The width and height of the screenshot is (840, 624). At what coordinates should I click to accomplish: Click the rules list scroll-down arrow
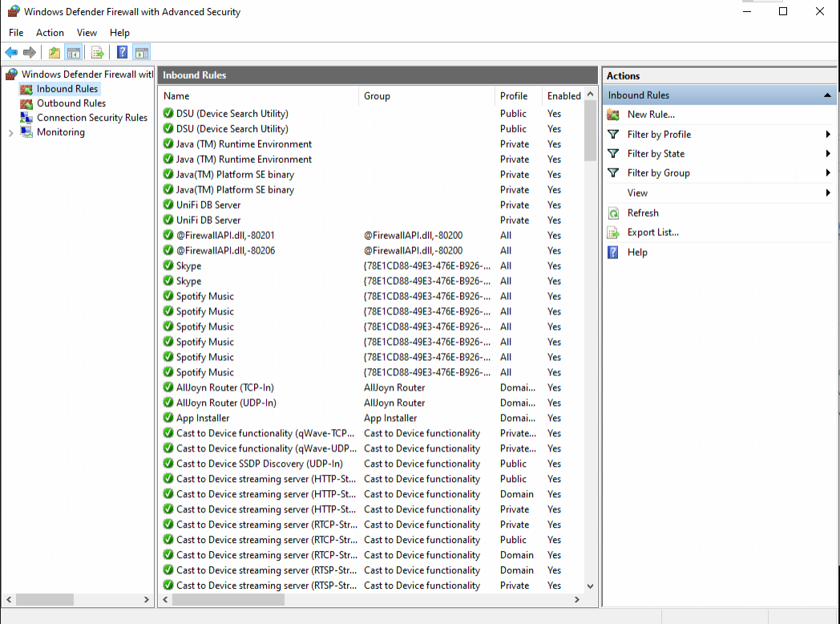coord(591,586)
